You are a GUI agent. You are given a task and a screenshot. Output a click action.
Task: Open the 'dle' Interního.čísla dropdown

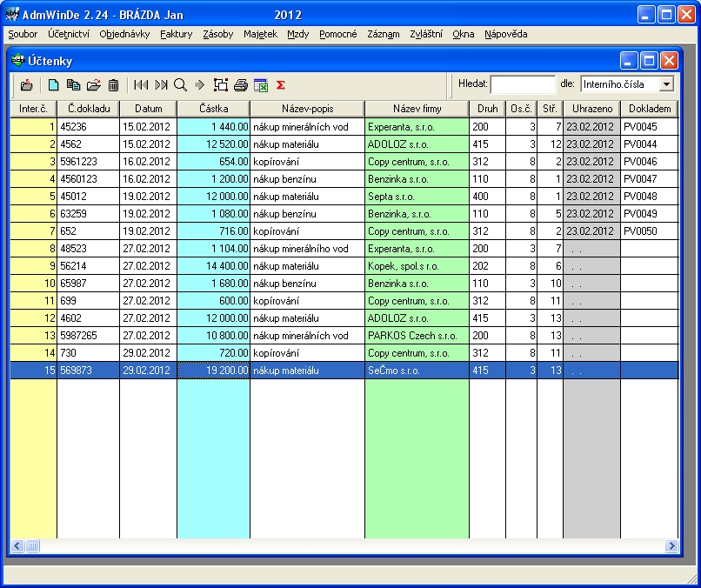pyautogui.click(x=666, y=84)
